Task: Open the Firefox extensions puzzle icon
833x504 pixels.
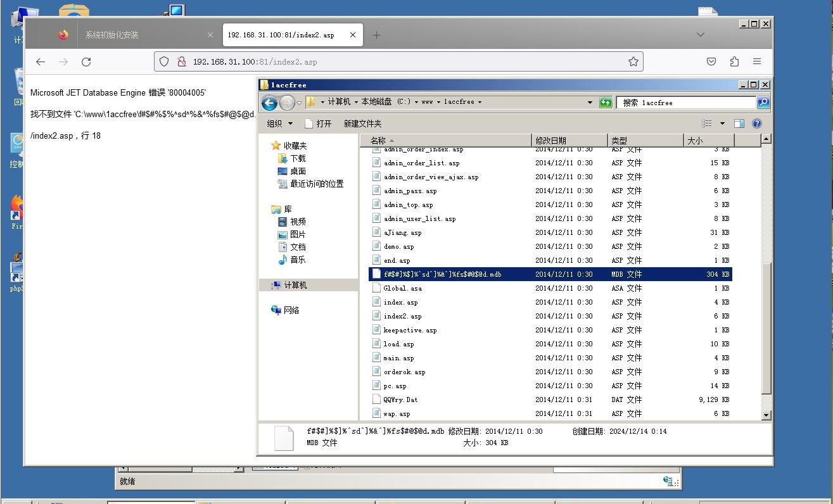Action: [734, 61]
